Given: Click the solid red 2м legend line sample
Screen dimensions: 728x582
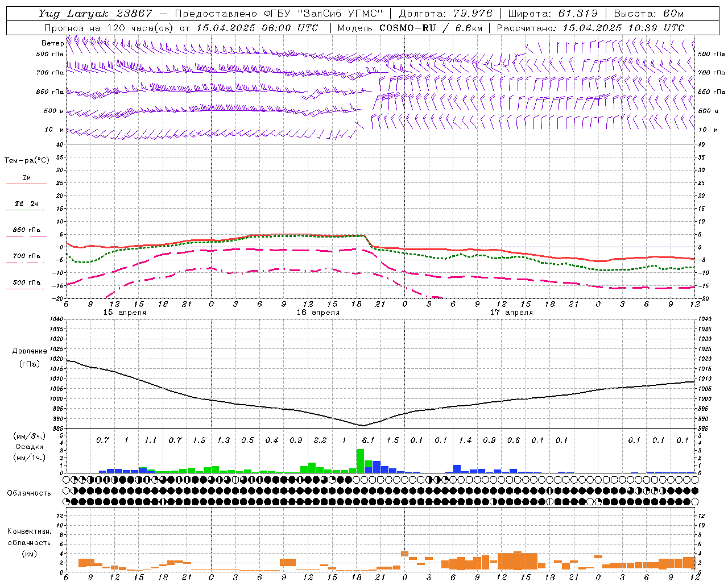Looking at the screenshot, I should point(26,184).
